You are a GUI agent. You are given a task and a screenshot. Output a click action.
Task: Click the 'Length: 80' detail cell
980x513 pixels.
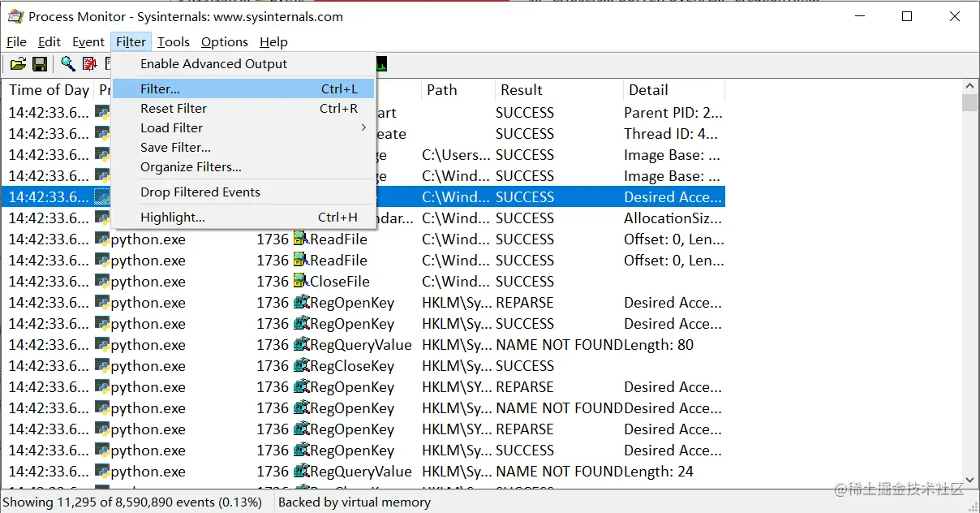659,345
